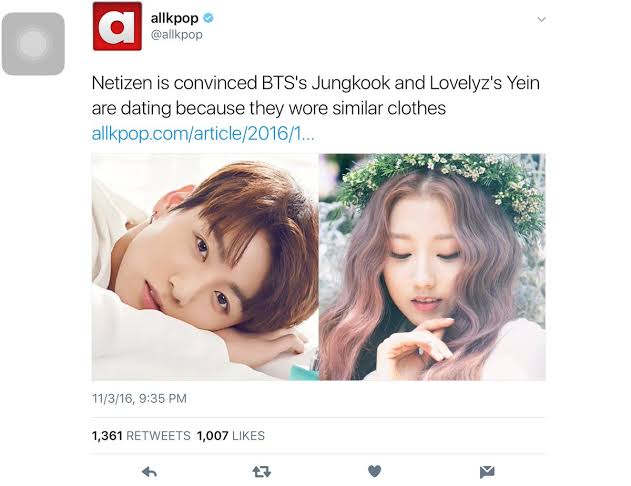Viewport: 631px width, 486px height.
Task: Open the right photo with flower crown
Action: coord(432,267)
